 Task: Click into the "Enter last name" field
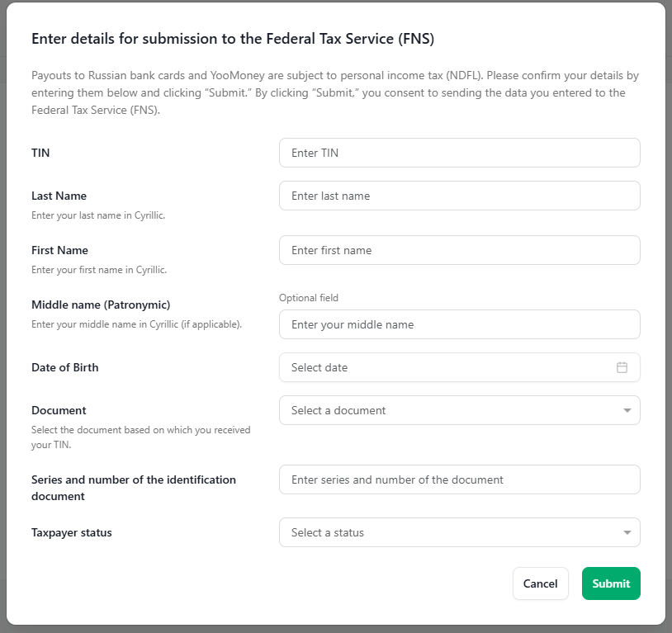tap(460, 196)
